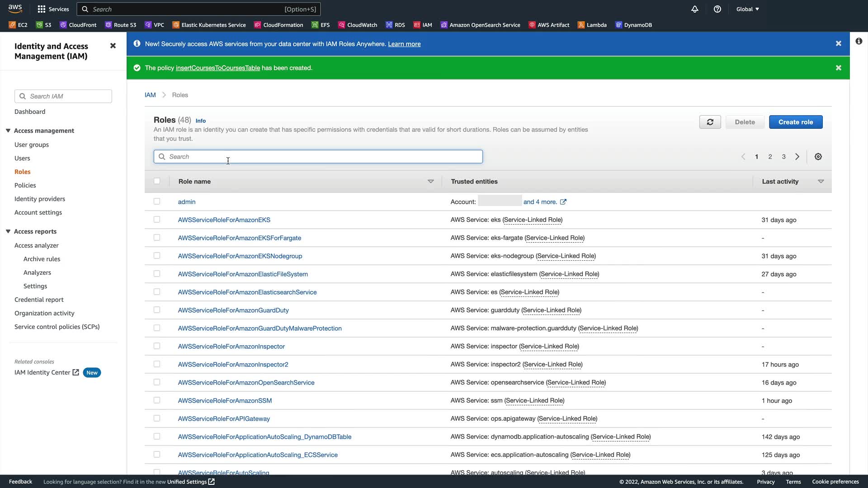Screen dimensions: 868x488
Task: Open the S3 shortcut in favorites bar
Action: coord(44,25)
